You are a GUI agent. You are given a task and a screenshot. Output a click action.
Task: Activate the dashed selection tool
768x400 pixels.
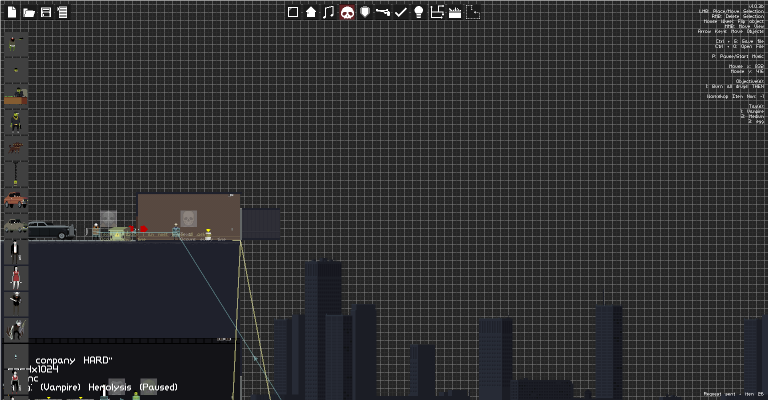(x=473, y=12)
